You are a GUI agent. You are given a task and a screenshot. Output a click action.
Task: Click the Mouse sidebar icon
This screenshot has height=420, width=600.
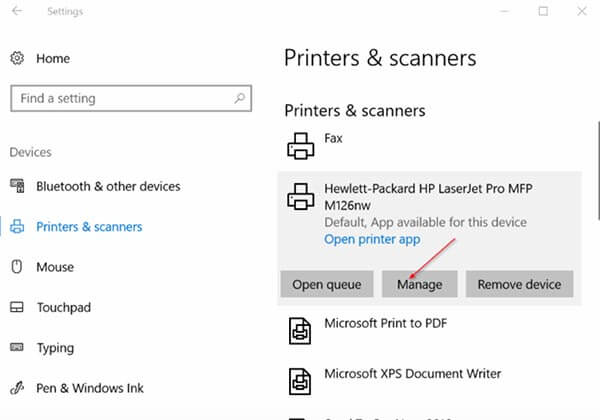click(x=17, y=267)
